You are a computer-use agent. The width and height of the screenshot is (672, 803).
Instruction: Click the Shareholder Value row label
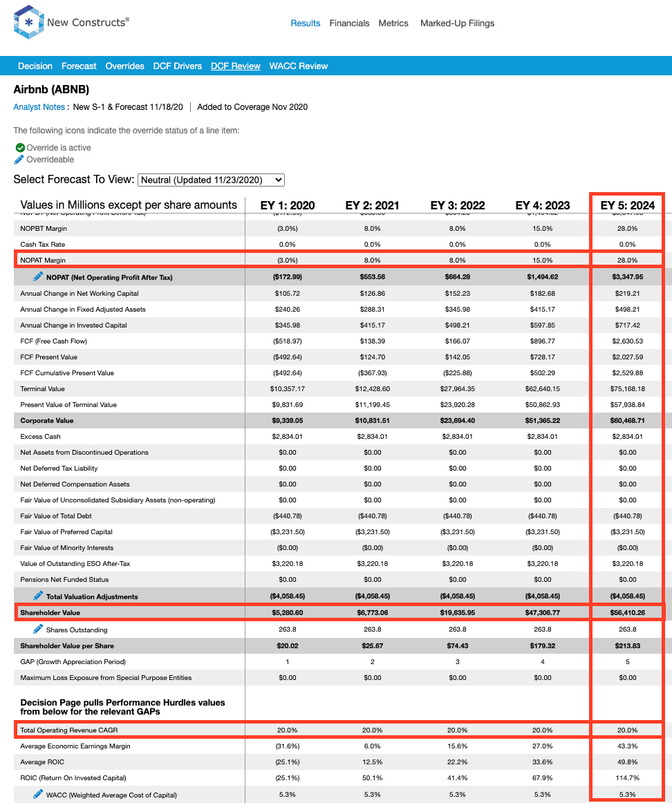pos(50,612)
